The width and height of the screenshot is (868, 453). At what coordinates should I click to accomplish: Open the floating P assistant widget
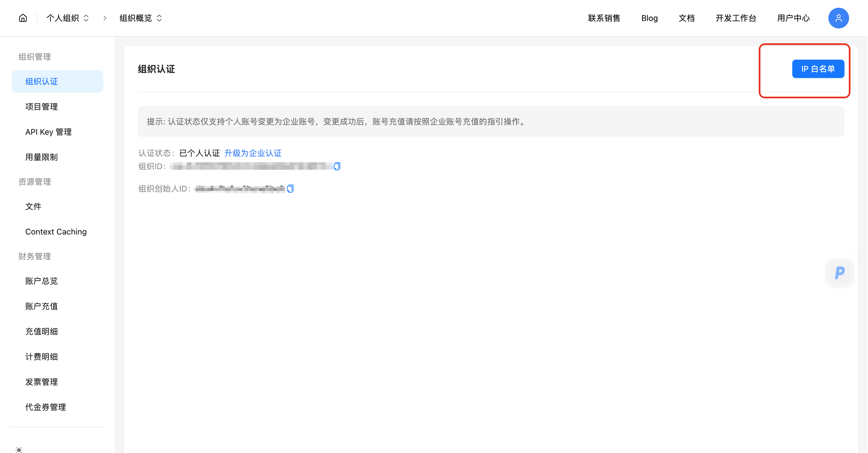(x=840, y=273)
